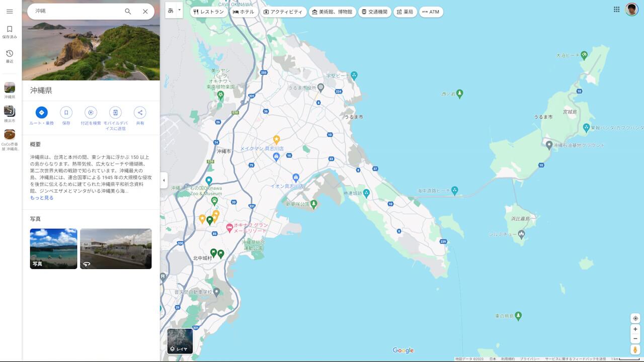Locate ATM machines via the ATM icon
Image resolution: width=644 pixels, height=362 pixels.
click(432, 12)
